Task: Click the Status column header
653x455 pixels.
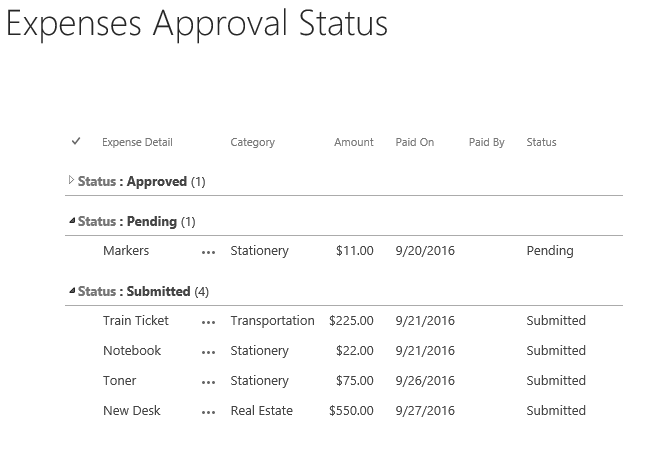Action: pyautogui.click(x=541, y=142)
